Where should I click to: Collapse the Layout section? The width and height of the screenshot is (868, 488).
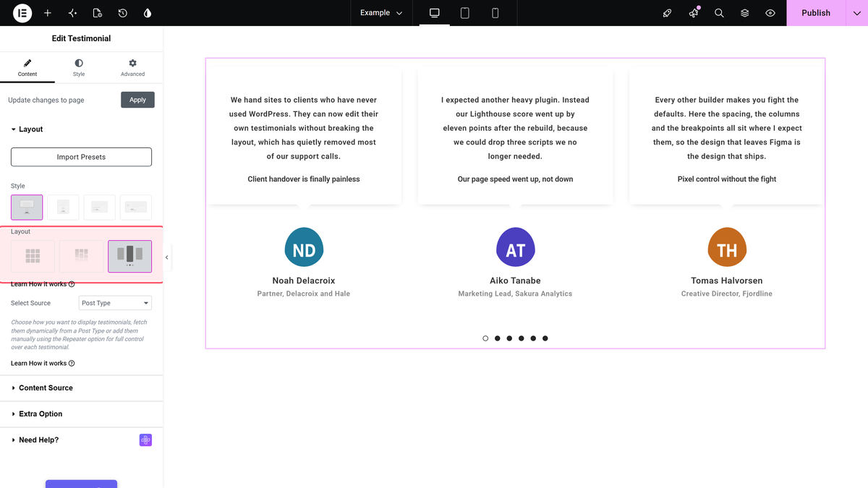click(x=82, y=129)
